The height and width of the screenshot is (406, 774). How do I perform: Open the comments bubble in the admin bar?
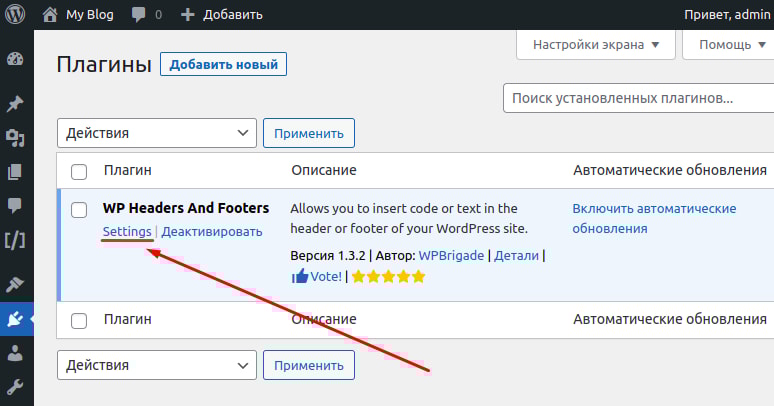coord(146,15)
